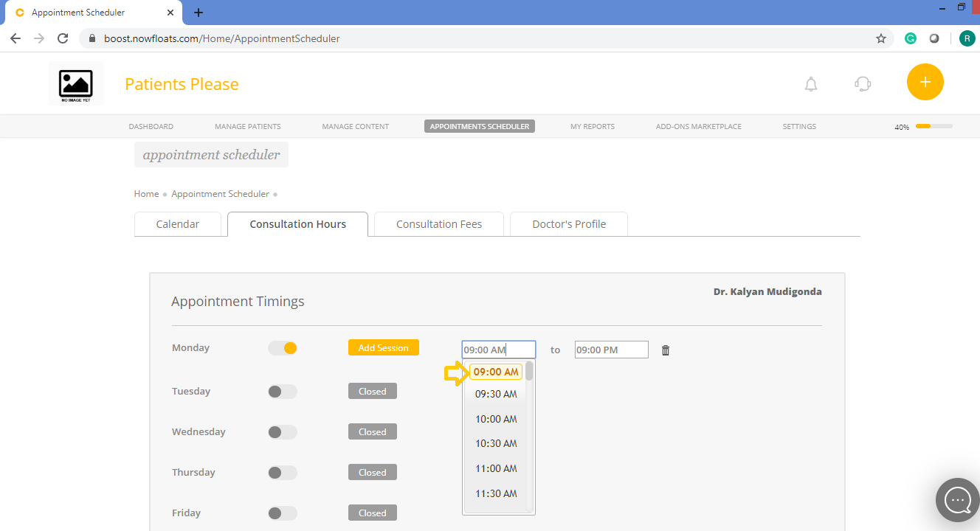
Task: Select 09:30 AM in time list
Action: coord(496,394)
